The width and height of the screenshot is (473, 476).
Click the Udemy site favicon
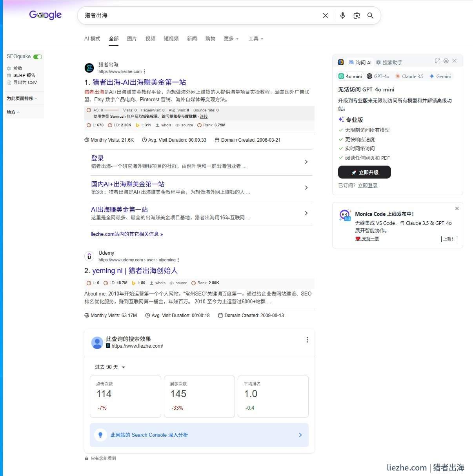pos(89,256)
